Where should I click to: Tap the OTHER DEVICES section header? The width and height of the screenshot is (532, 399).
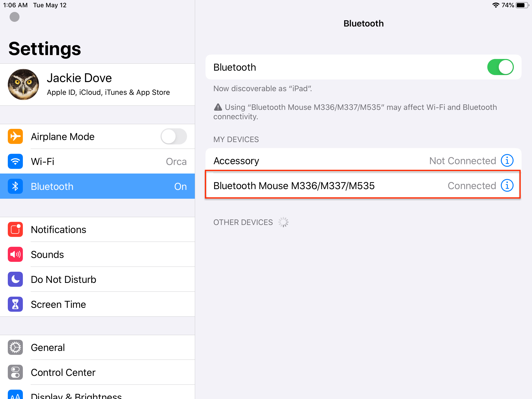243,222
